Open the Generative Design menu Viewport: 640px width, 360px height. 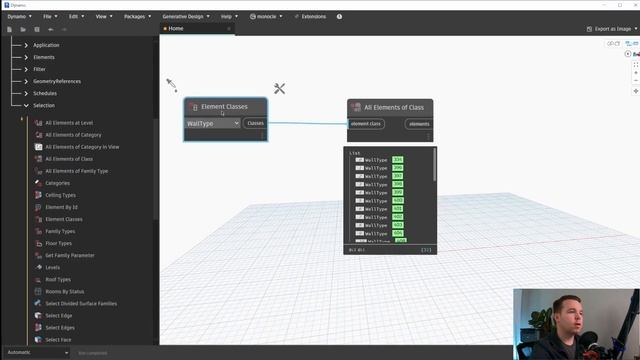point(186,17)
